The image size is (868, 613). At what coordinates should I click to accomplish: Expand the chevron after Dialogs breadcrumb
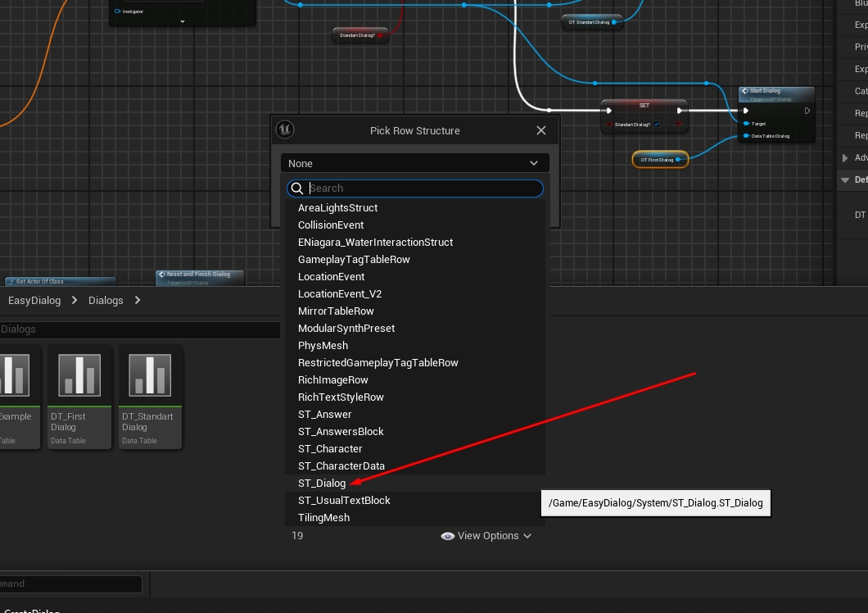[x=138, y=301]
